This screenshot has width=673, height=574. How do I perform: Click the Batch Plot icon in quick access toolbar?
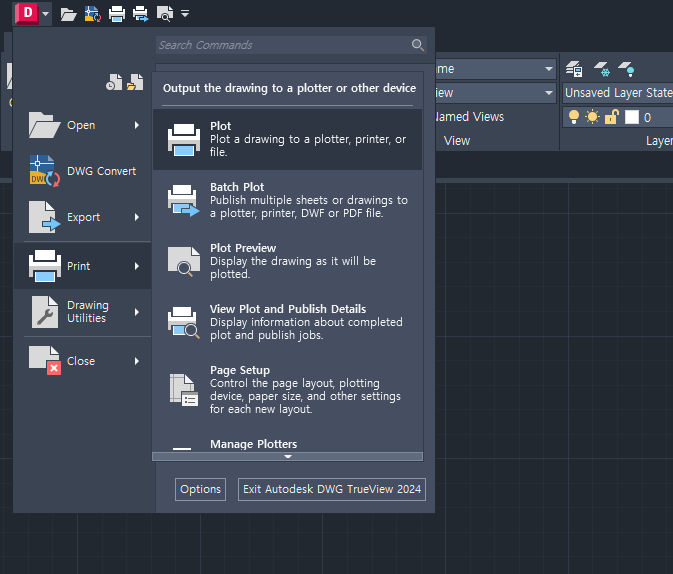140,14
